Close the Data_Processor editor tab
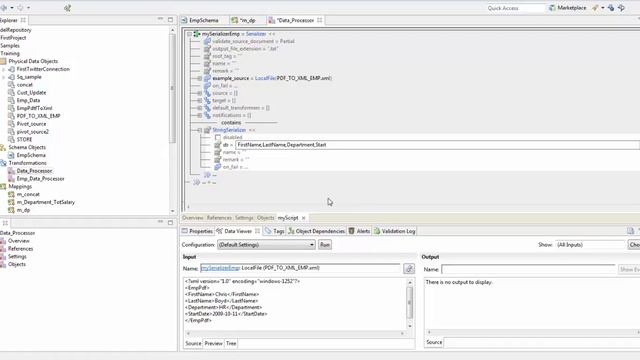Viewport: 640px width, 360px height. pyautogui.click(x=320, y=20)
